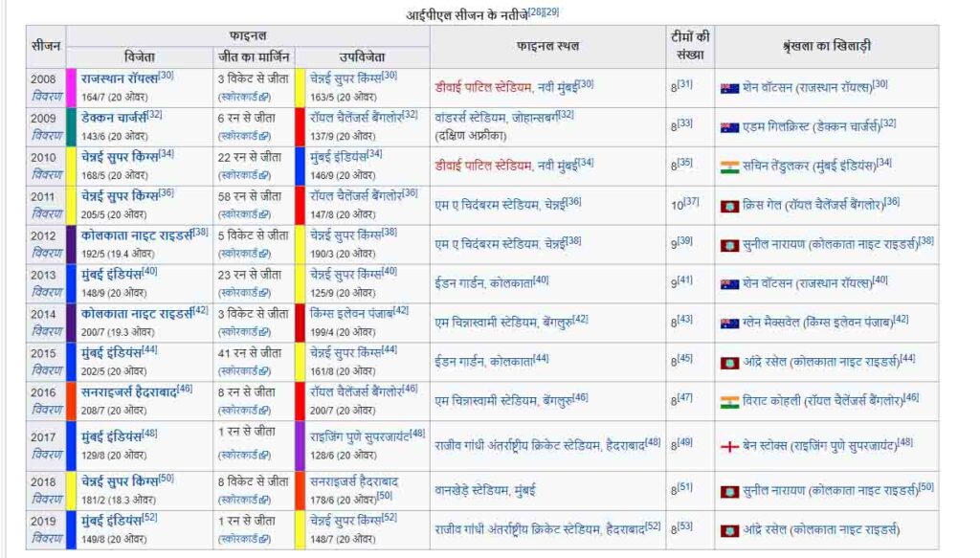Open citation [31] in the 2008 teams column

pyautogui.click(x=685, y=83)
